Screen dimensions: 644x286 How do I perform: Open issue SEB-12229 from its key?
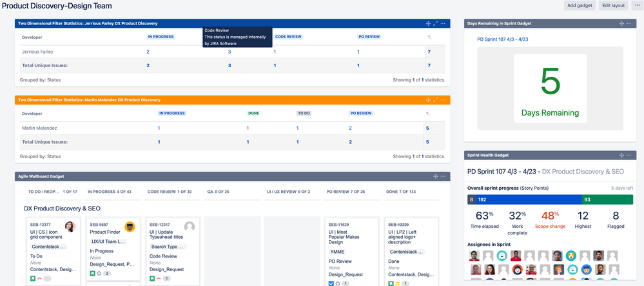click(398, 225)
